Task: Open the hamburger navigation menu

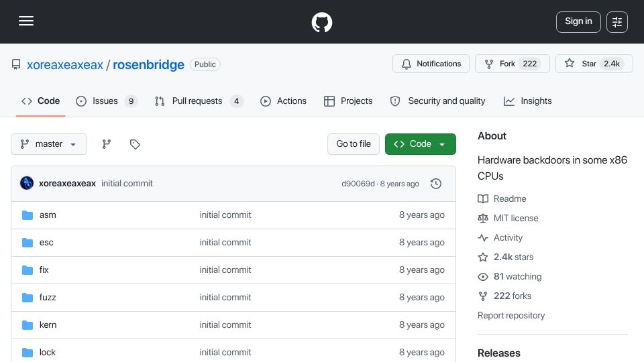Action: pos(26,21)
